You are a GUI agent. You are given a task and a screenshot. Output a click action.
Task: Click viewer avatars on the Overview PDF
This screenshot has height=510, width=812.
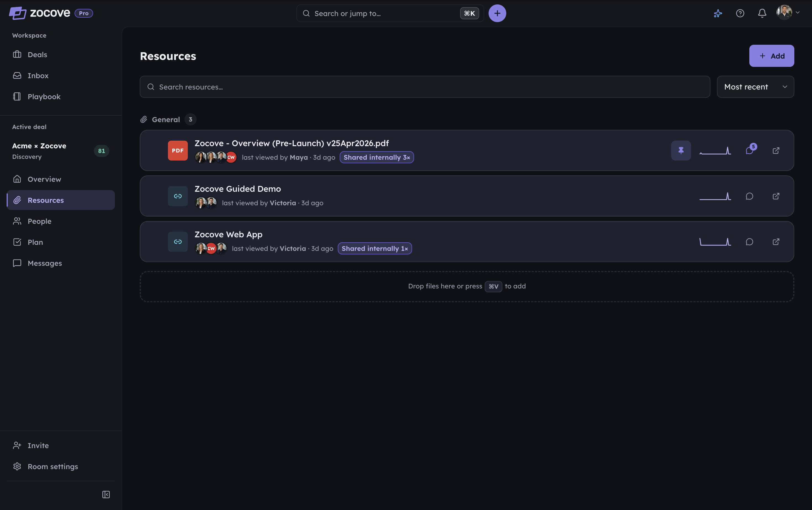[216, 157]
